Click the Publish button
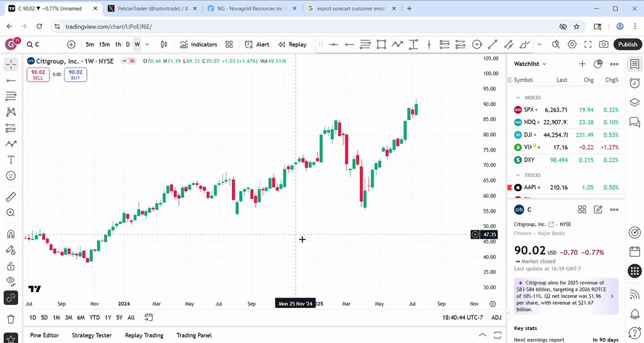 (627, 44)
